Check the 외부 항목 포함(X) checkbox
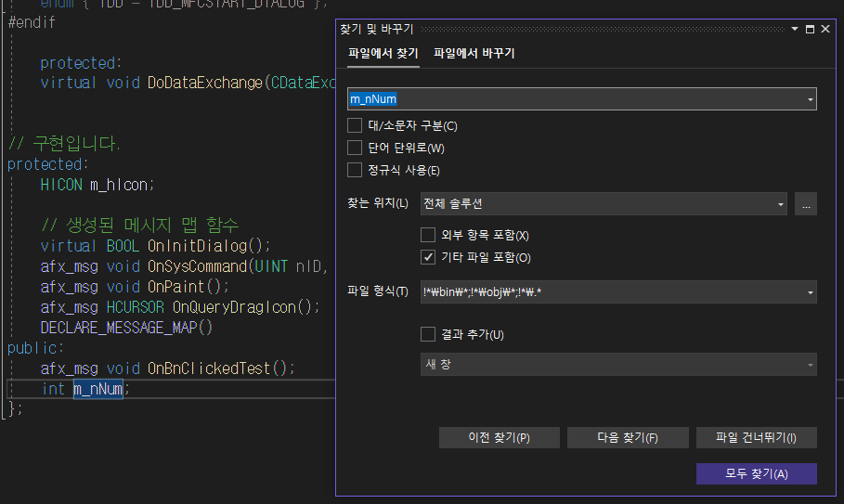 click(x=428, y=235)
